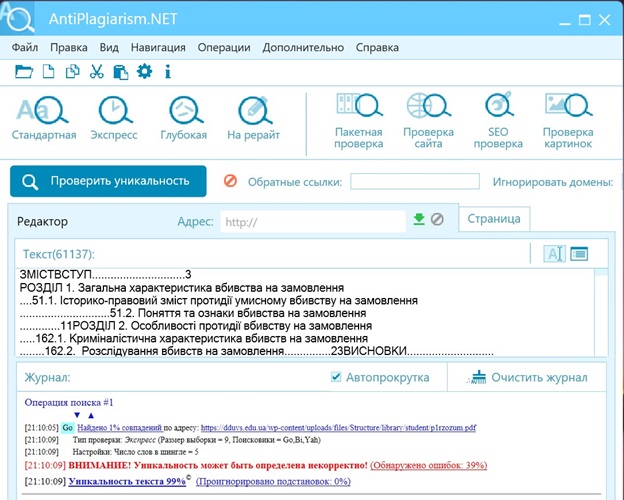Open the Справка menu
The height and width of the screenshot is (500, 624).
pos(377,47)
